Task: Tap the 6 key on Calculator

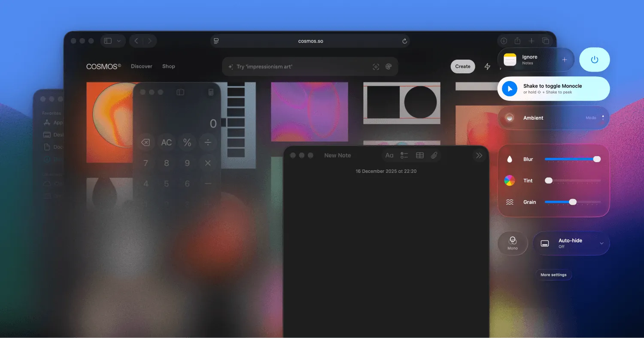Action: [187, 184]
